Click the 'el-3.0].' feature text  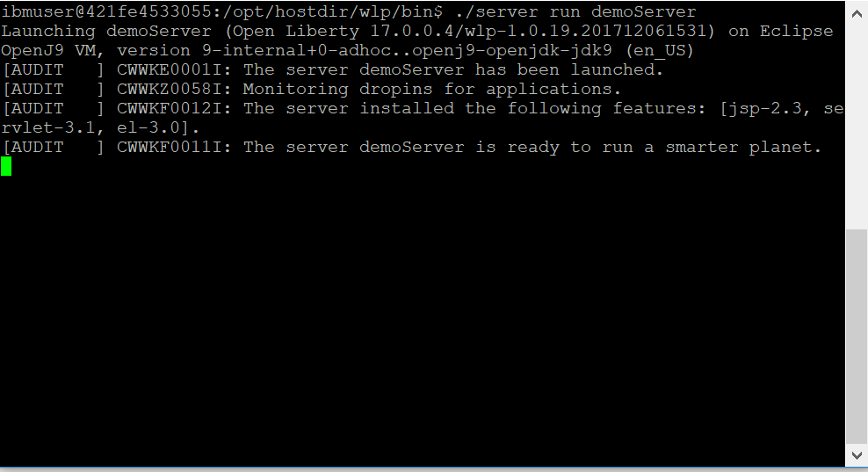pos(158,128)
